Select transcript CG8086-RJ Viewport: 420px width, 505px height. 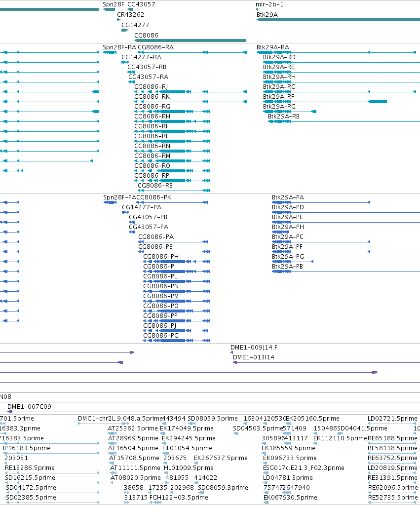point(151,87)
